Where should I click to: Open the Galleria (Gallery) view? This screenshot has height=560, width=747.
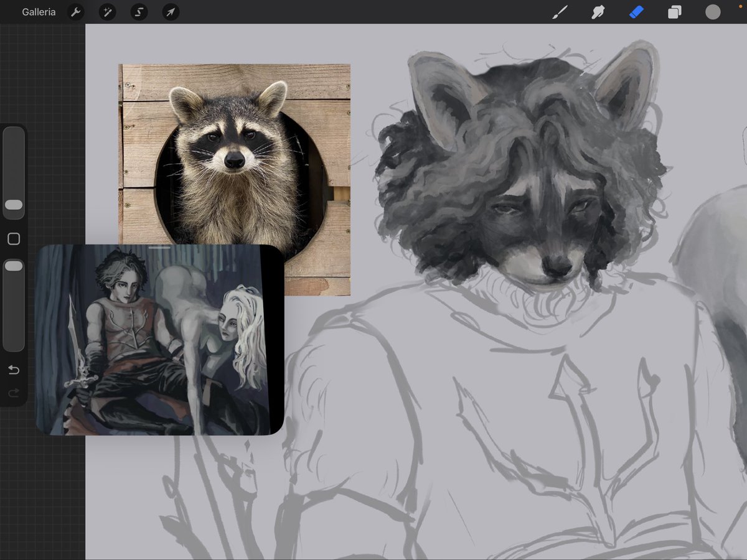[x=39, y=12]
